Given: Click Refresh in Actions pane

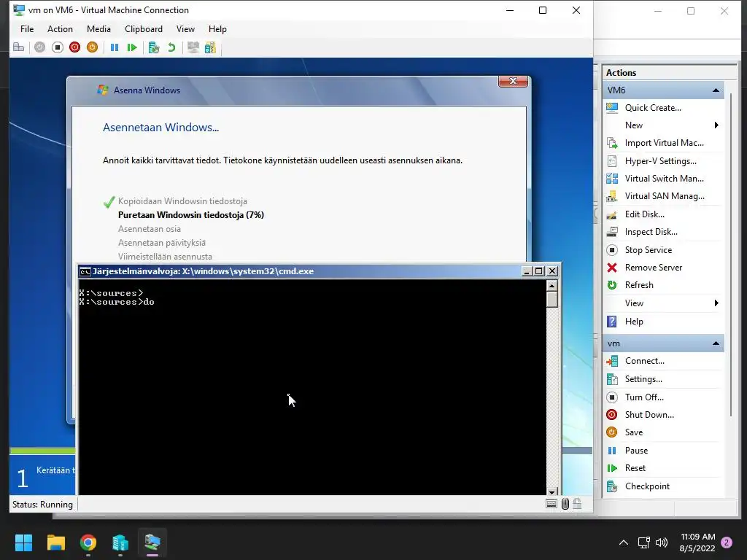Looking at the screenshot, I should click(639, 285).
